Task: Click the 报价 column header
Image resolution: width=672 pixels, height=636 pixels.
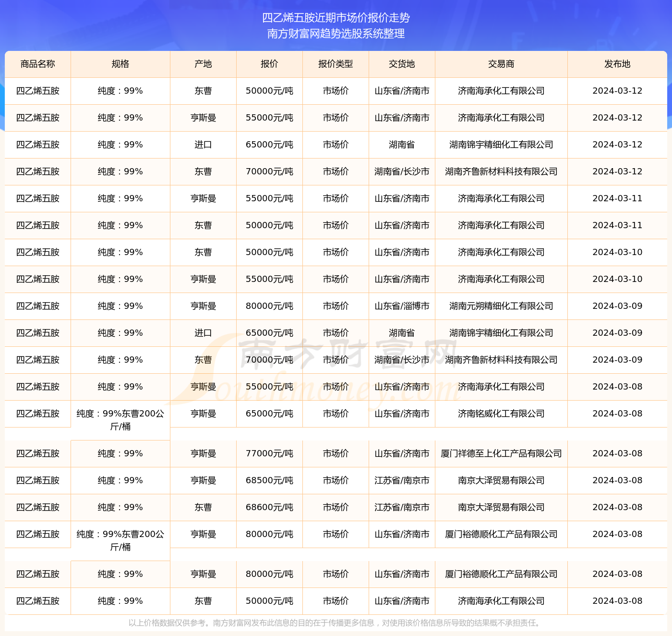Action: pyautogui.click(x=270, y=64)
